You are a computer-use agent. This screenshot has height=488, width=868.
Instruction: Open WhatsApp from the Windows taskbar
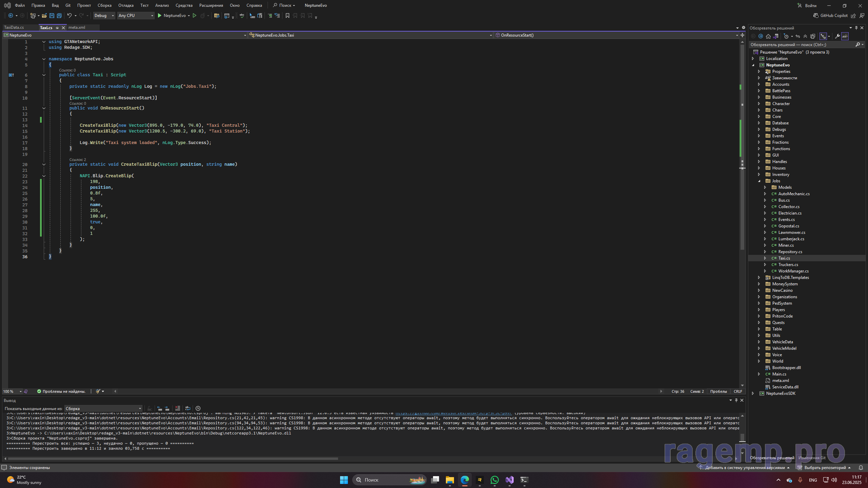click(494, 480)
